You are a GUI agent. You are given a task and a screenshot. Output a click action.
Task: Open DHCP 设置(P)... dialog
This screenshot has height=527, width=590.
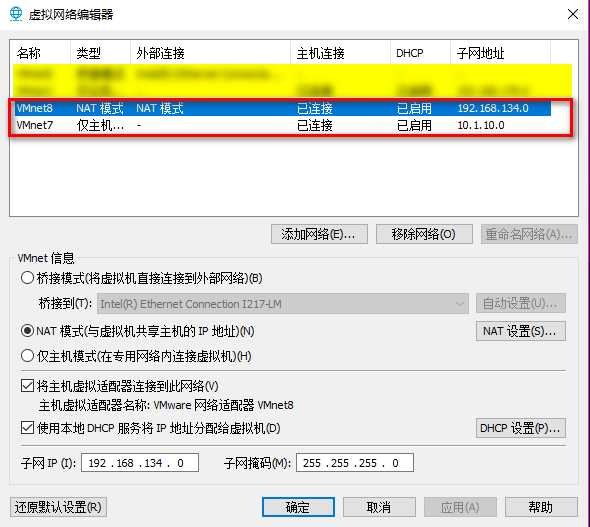(x=521, y=428)
